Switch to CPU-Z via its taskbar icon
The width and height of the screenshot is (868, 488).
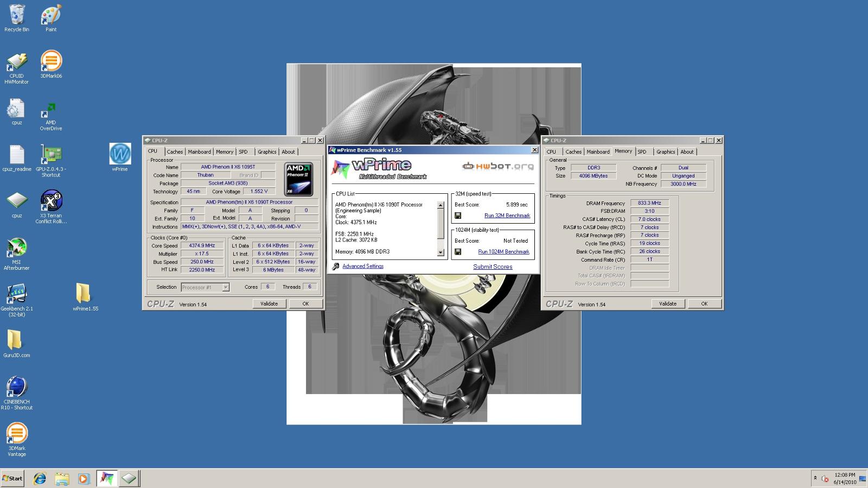[129, 478]
